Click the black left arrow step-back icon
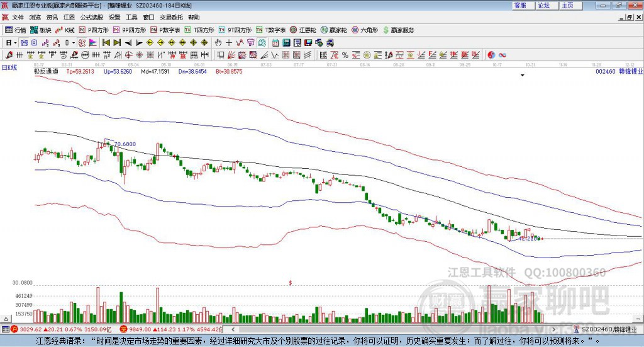The image size is (644, 347). pyautogui.click(x=128, y=42)
